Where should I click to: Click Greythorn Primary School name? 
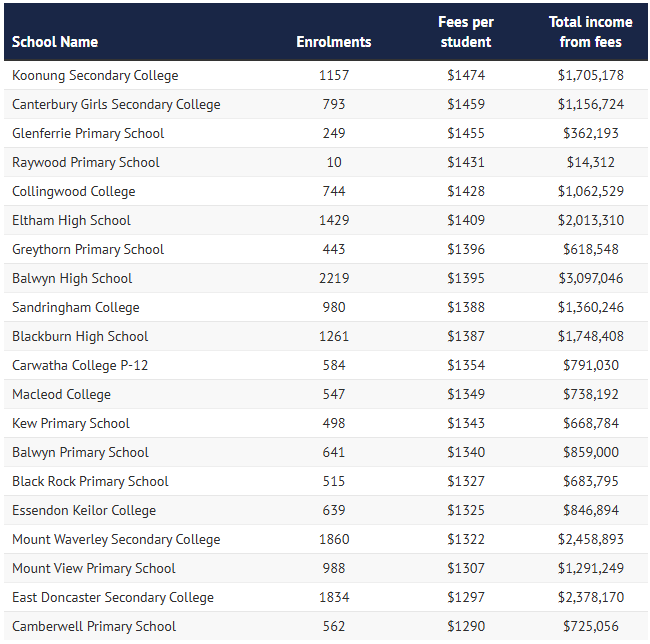click(x=88, y=249)
